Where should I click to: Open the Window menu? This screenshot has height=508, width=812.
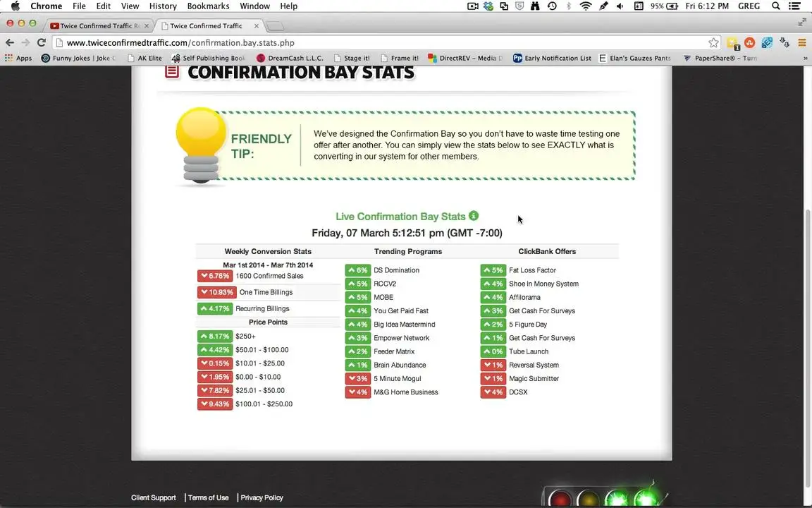coord(254,6)
